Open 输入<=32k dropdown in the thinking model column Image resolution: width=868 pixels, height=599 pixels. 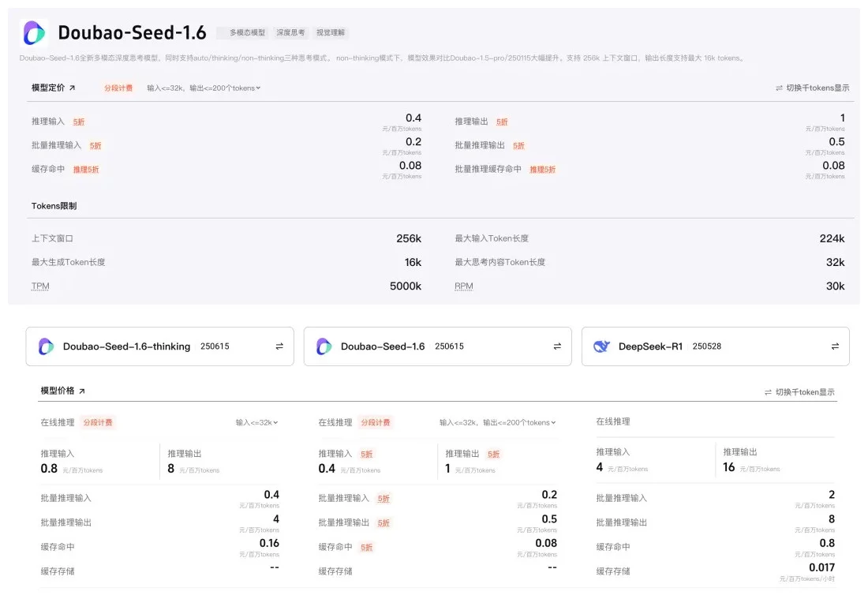coord(256,422)
